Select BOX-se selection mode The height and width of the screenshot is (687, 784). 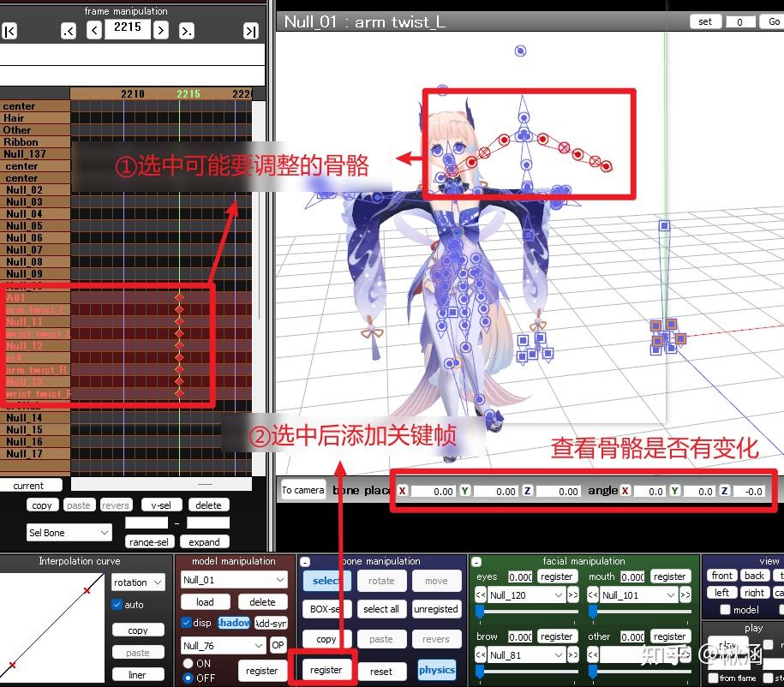click(326, 608)
